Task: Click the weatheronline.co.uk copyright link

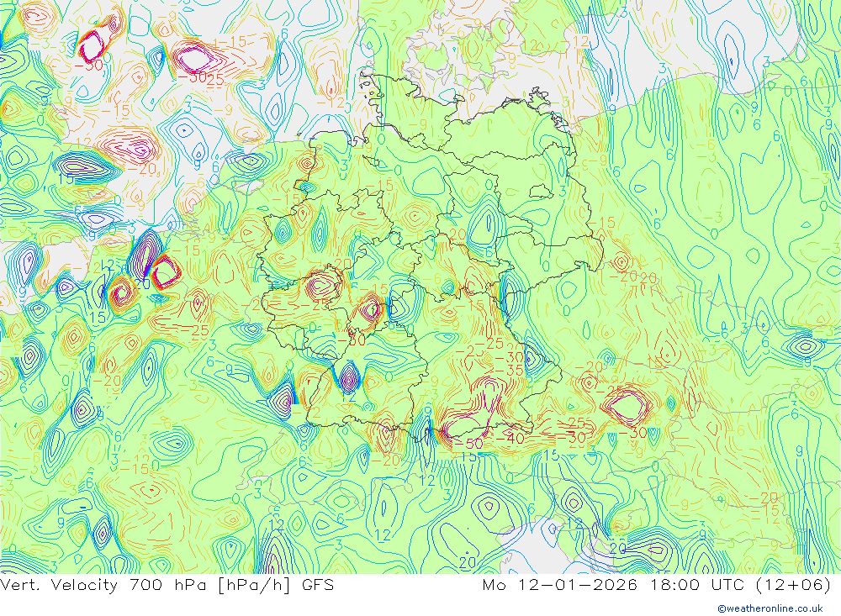Action: [770, 608]
